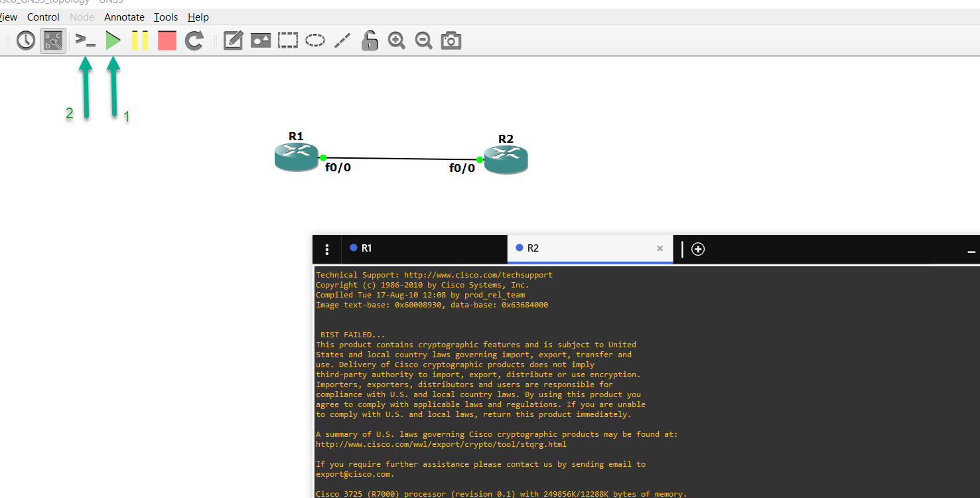The height and width of the screenshot is (498, 980).
Task: Open console to all devices
Action: (86, 41)
